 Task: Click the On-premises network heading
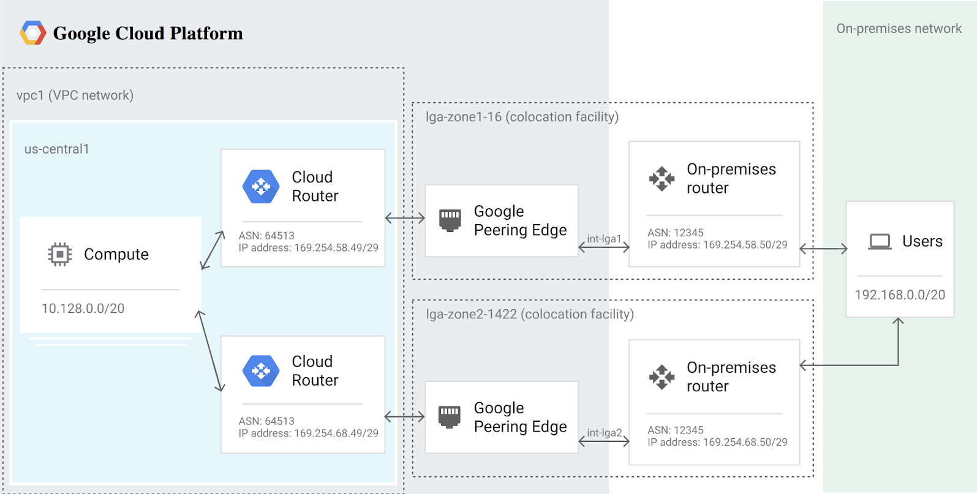899,29
